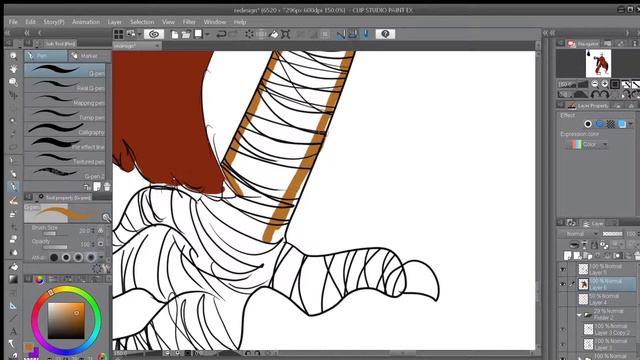
Task: Collapse the Folder 2 layer group
Action: (x=579, y=315)
